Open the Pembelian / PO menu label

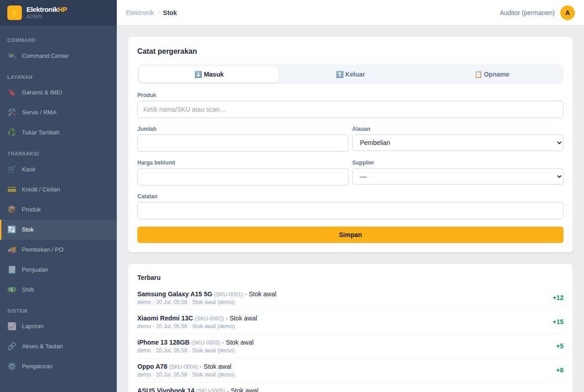pyautogui.click(x=42, y=250)
